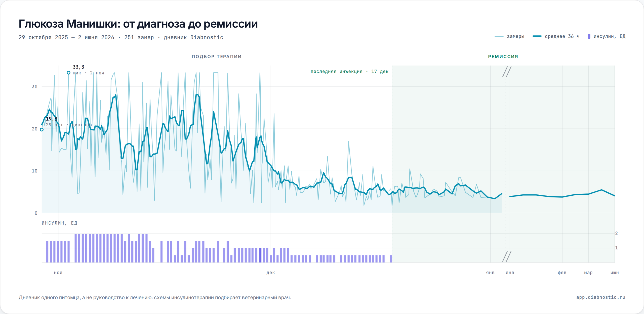Click the 'пик · 2 ноя' annotation

pyautogui.click(x=88, y=73)
